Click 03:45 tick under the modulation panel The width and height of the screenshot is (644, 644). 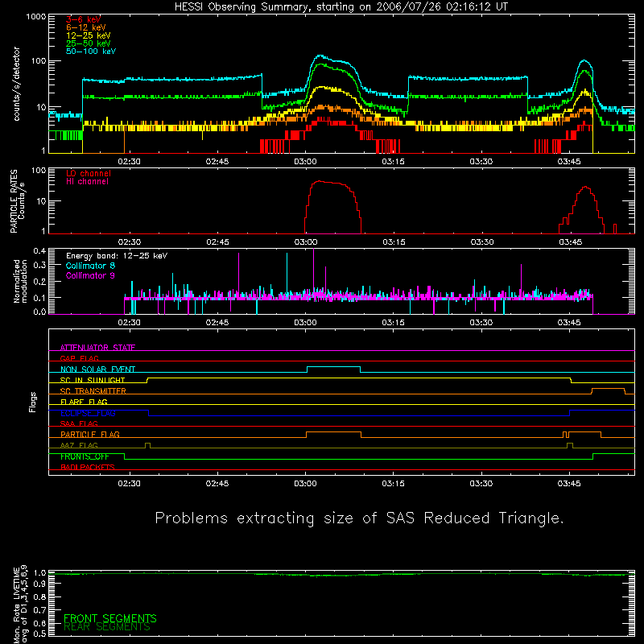pos(569,323)
